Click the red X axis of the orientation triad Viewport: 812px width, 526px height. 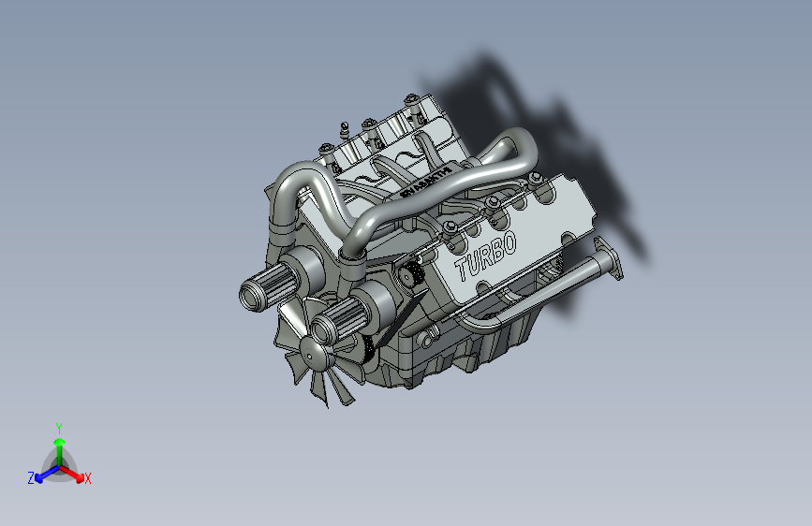coord(72,475)
